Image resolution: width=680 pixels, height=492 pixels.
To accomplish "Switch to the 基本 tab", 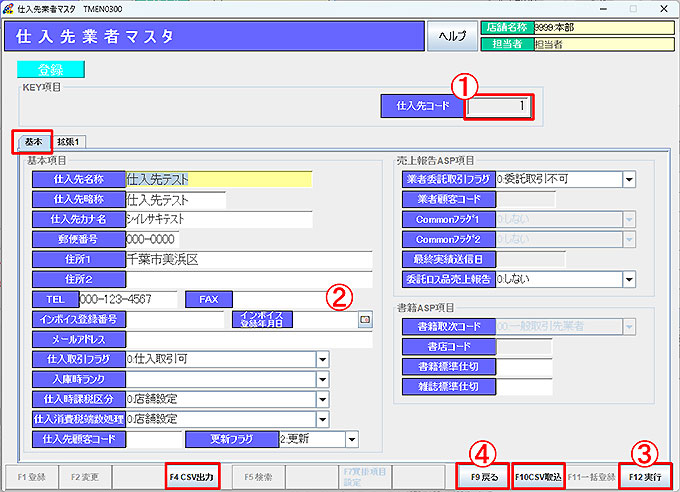I will pyautogui.click(x=33, y=142).
